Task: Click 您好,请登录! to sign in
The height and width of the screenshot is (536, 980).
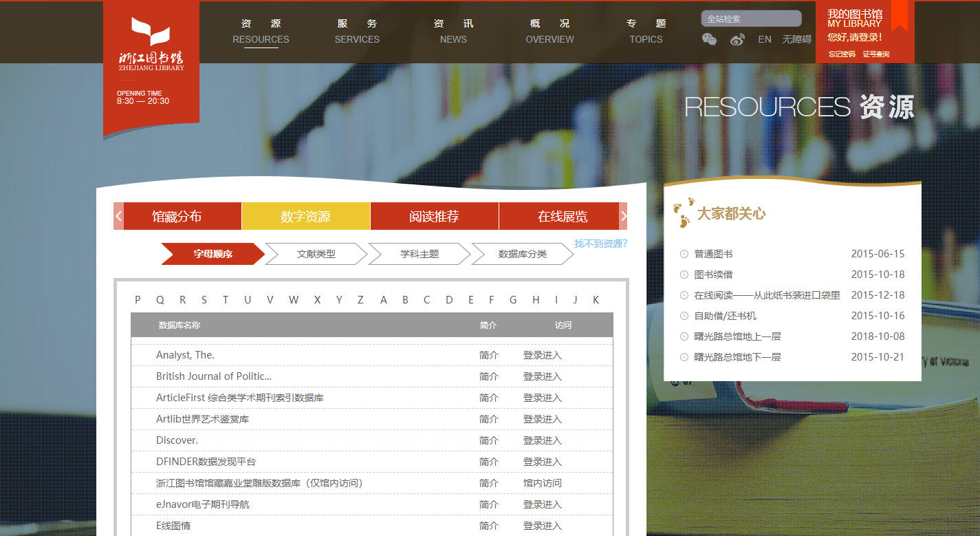Action: coord(855,37)
